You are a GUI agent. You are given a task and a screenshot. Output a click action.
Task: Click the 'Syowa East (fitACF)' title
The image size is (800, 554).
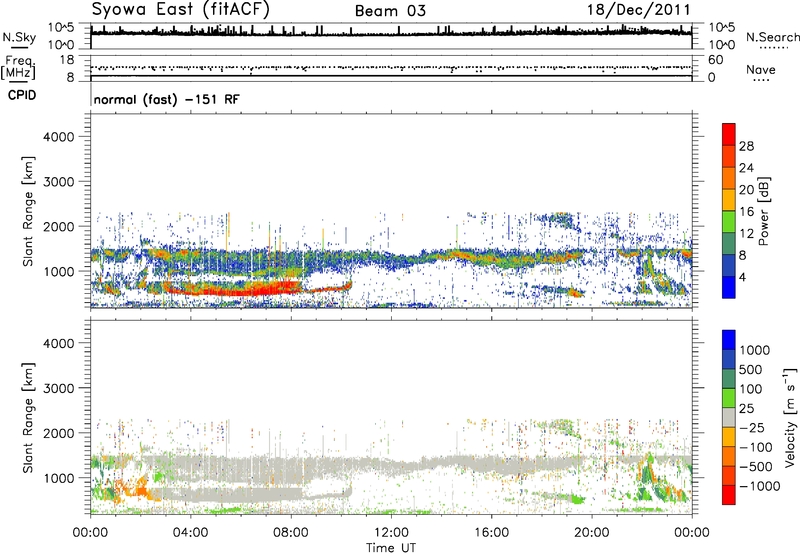(x=180, y=9)
